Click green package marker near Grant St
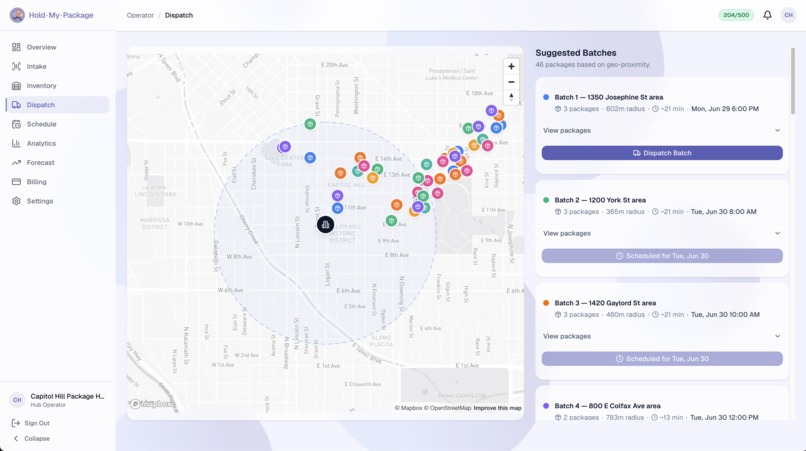The height and width of the screenshot is (451, 806). (x=309, y=124)
